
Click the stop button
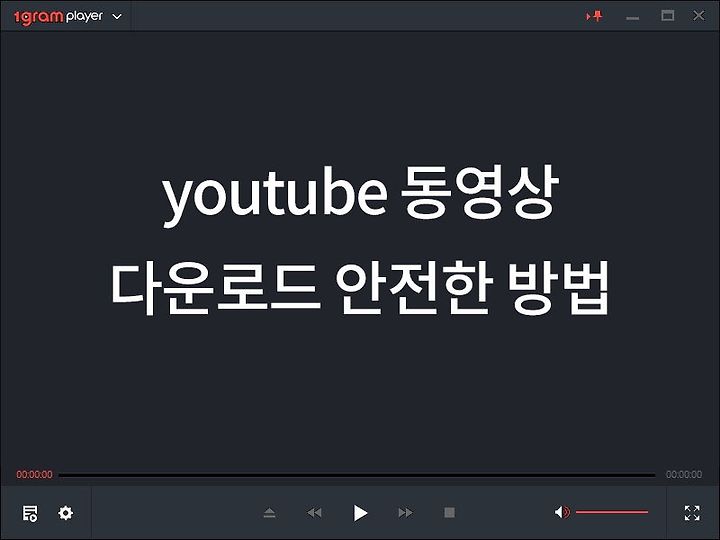(450, 512)
